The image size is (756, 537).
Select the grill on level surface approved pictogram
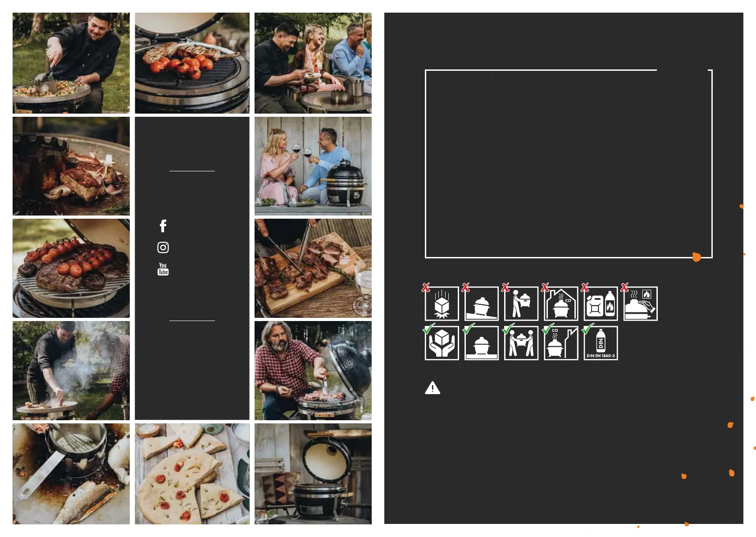(481, 343)
